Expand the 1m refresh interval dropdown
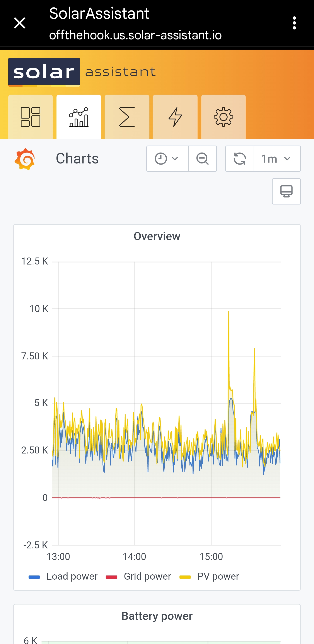The width and height of the screenshot is (314, 644). (x=277, y=159)
